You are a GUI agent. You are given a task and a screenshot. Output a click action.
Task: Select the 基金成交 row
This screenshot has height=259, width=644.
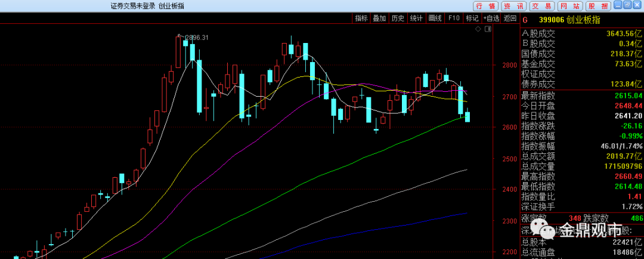(581, 64)
